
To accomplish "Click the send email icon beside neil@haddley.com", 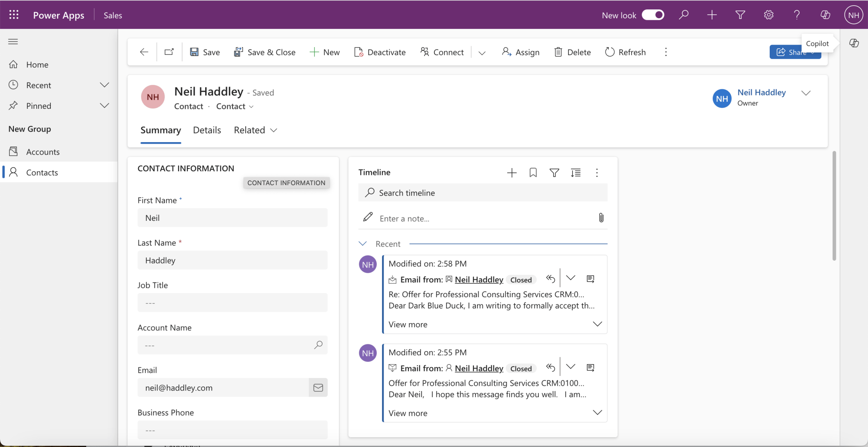I will [318, 388].
